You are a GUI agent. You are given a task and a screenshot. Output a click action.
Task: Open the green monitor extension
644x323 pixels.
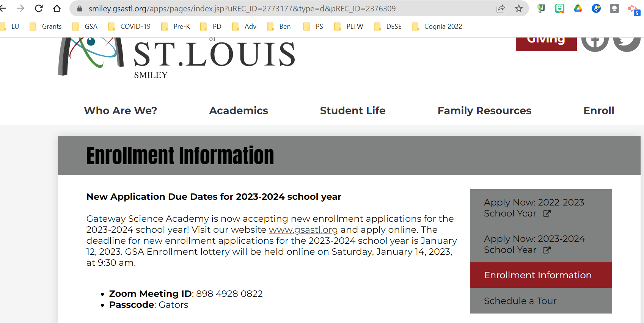pos(541,8)
